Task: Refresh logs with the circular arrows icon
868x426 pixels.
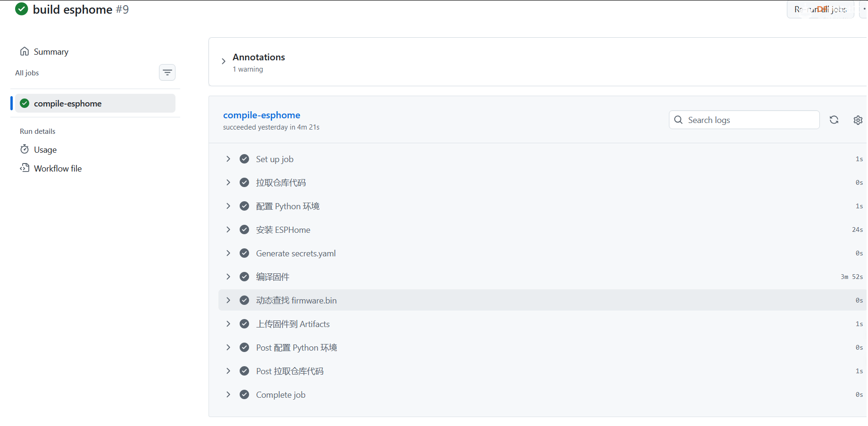Action: click(834, 120)
